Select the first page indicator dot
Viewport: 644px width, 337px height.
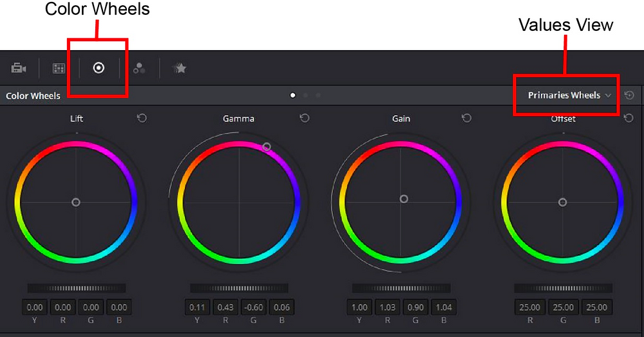(x=293, y=95)
